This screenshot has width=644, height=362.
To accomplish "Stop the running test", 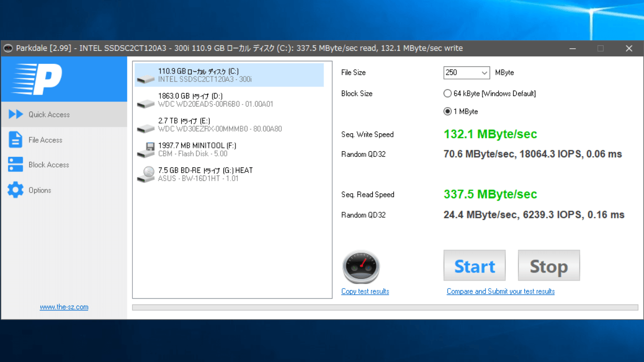I will coord(549,265).
